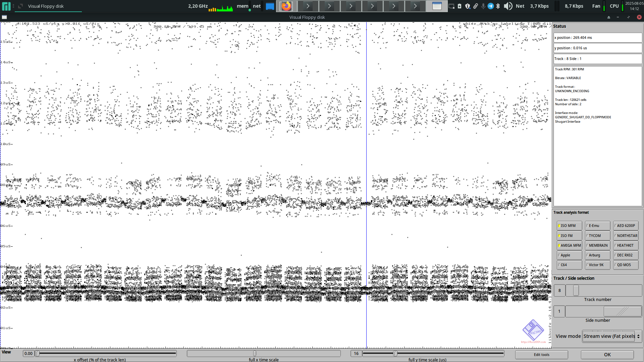Toggle the AMIGA MFM analysis format
This screenshot has height=362, width=644.
pos(569,245)
